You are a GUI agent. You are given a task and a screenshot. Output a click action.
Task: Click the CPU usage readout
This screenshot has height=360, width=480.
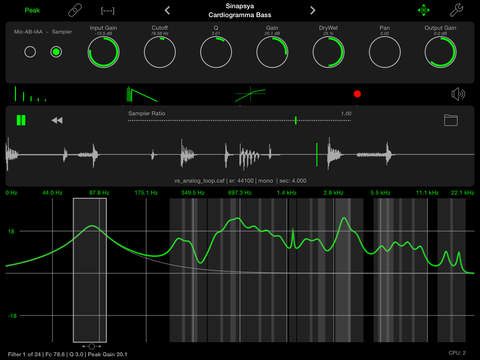pyautogui.click(x=457, y=353)
